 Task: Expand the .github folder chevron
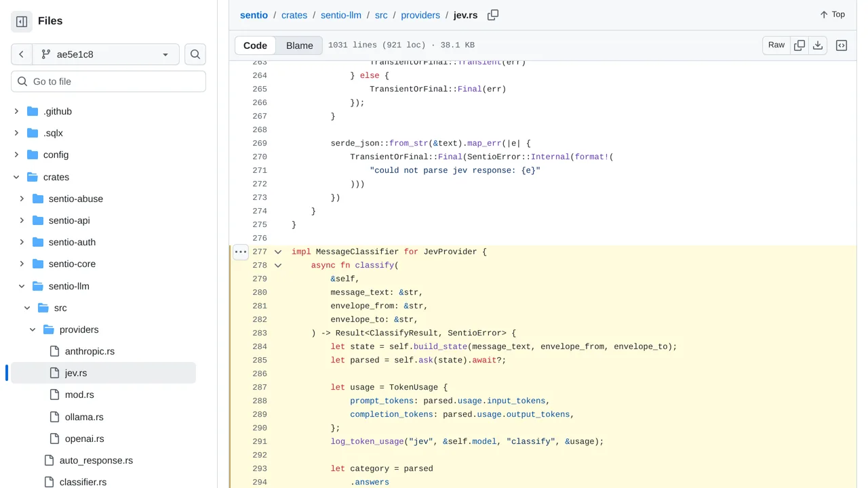[16, 111]
